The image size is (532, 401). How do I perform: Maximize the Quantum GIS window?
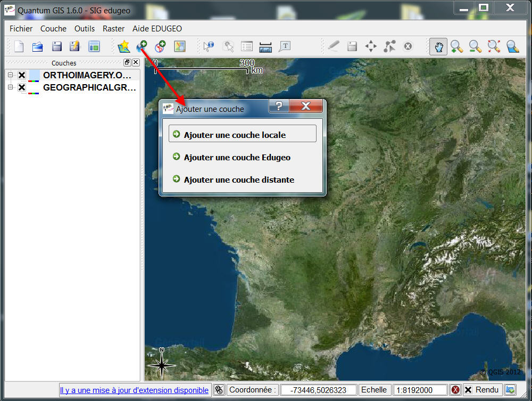484,7
